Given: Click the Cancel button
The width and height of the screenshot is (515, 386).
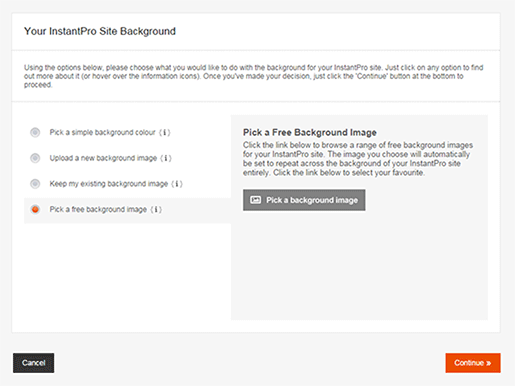Looking at the screenshot, I should tap(34, 363).
